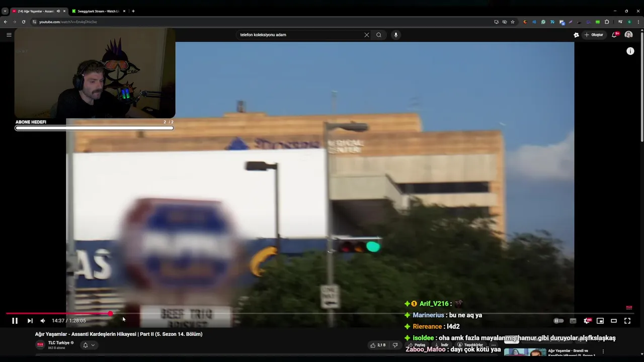Viewport: 644px width, 362px height.
Task: Open the media controls icon
Action: [x=620, y=22]
